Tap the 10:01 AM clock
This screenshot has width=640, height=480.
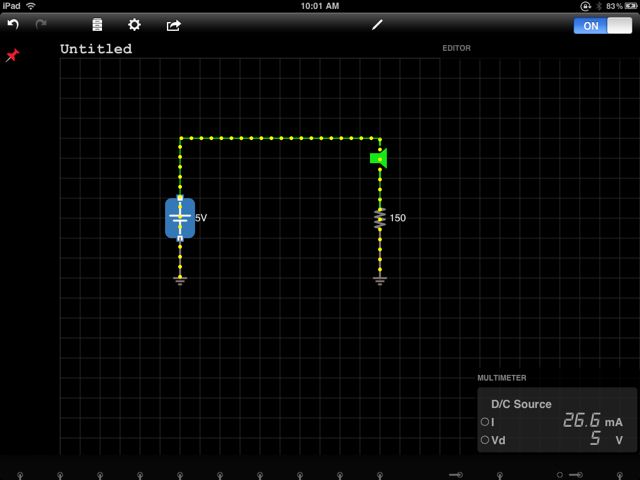[320, 6]
